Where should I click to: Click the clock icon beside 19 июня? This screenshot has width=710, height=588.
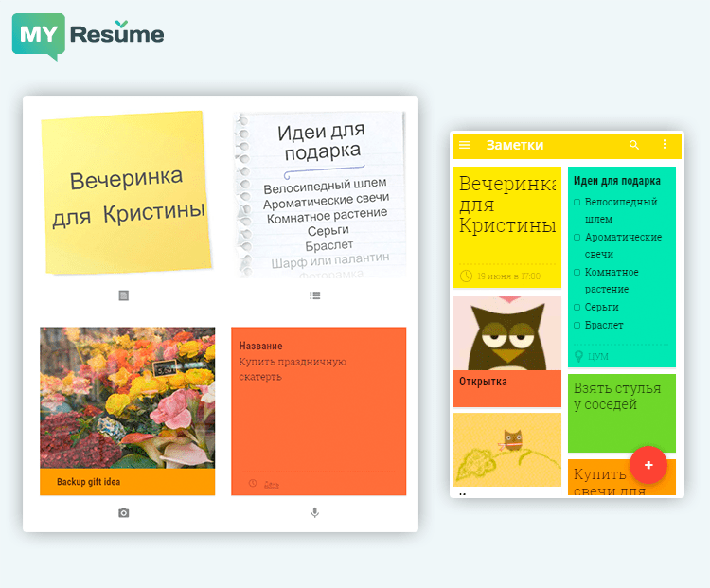click(x=466, y=276)
